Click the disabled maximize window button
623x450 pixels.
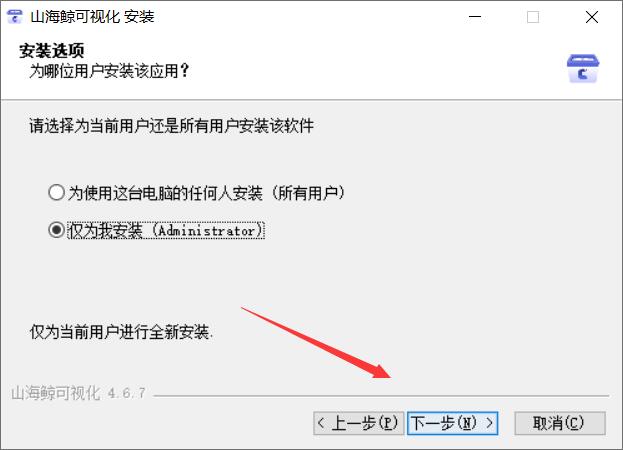click(533, 17)
